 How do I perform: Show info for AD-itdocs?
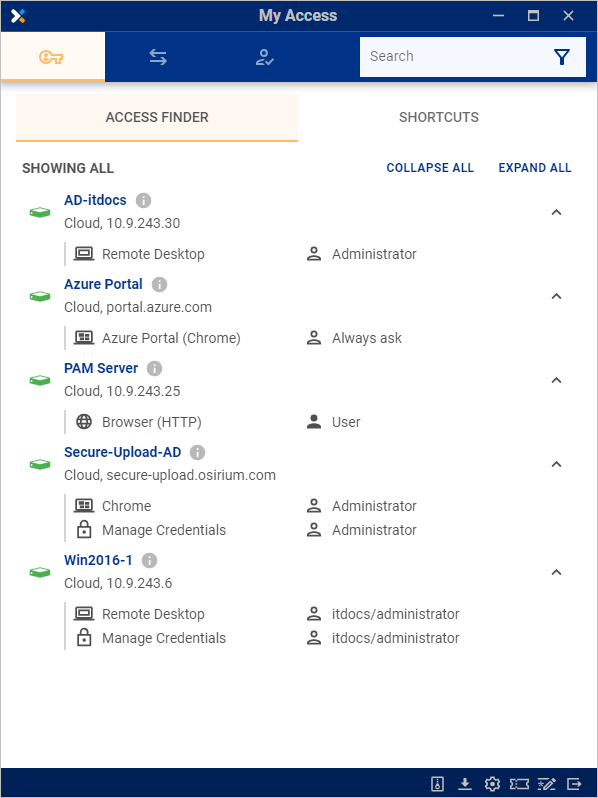click(144, 201)
